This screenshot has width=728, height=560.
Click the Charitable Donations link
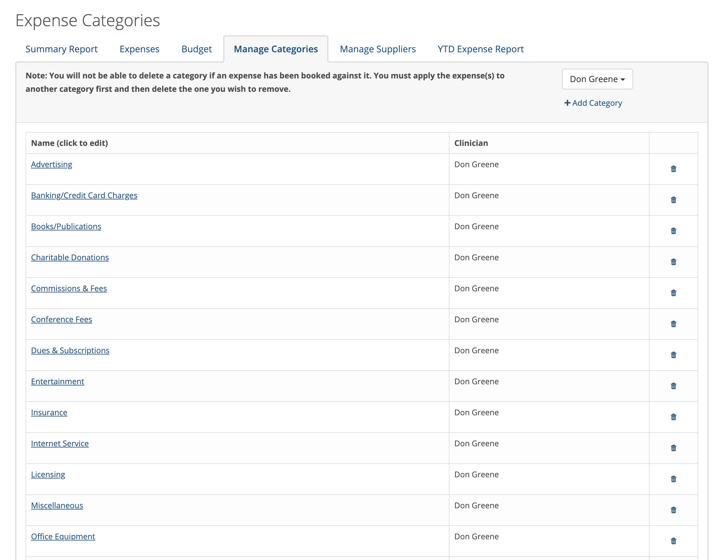coord(70,257)
